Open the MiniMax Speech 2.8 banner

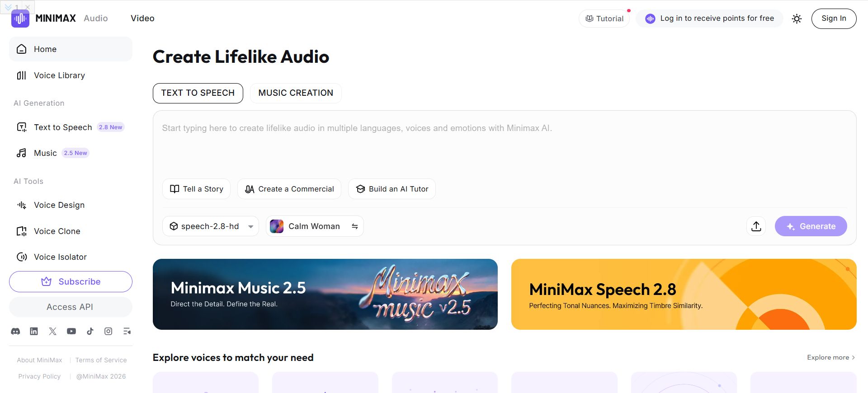[x=684, y=295]
